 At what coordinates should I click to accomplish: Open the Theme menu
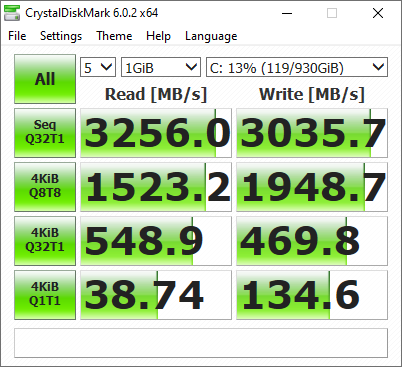click(114, 36)
